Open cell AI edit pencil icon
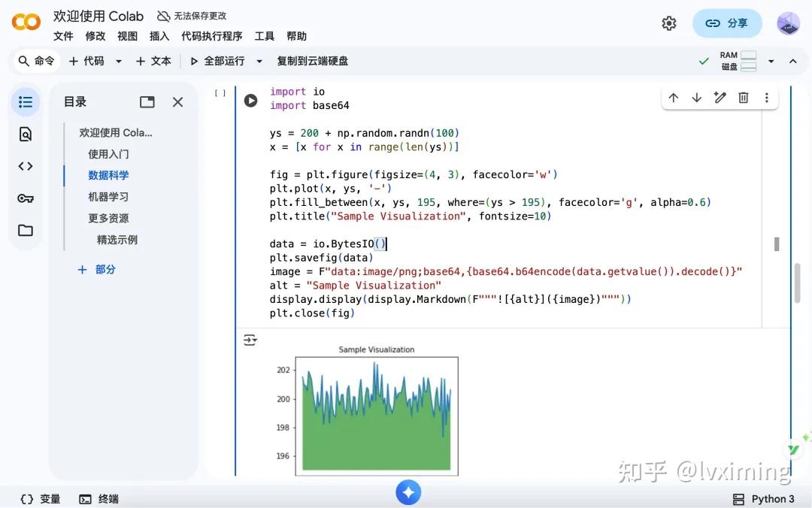Viewport: 812px width, 508px height. point(720,98)
